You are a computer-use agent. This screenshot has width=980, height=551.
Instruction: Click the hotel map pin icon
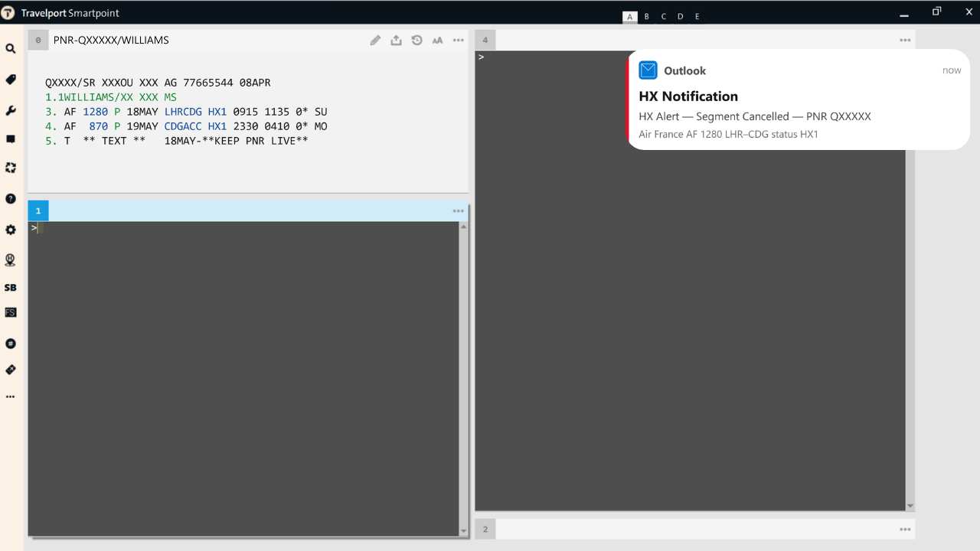click(11, 260)
